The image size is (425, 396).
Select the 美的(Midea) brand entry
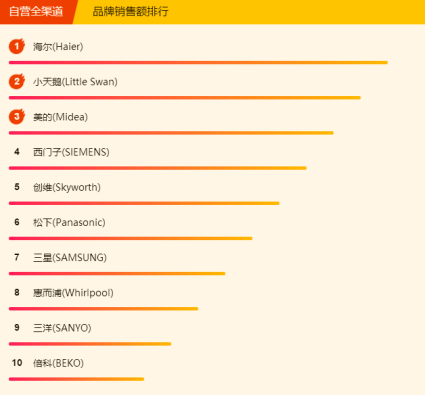point(60,117)
